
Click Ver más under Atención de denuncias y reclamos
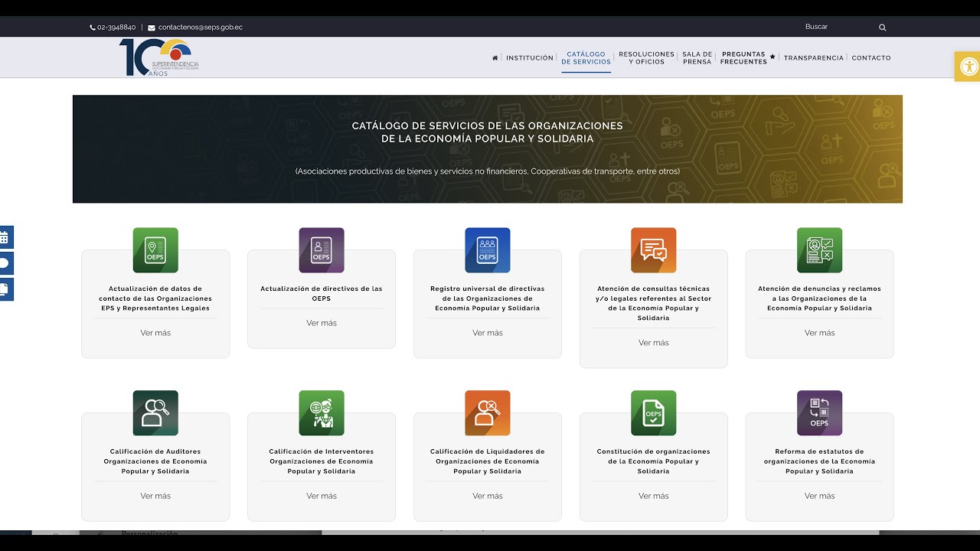click(819, 333)
